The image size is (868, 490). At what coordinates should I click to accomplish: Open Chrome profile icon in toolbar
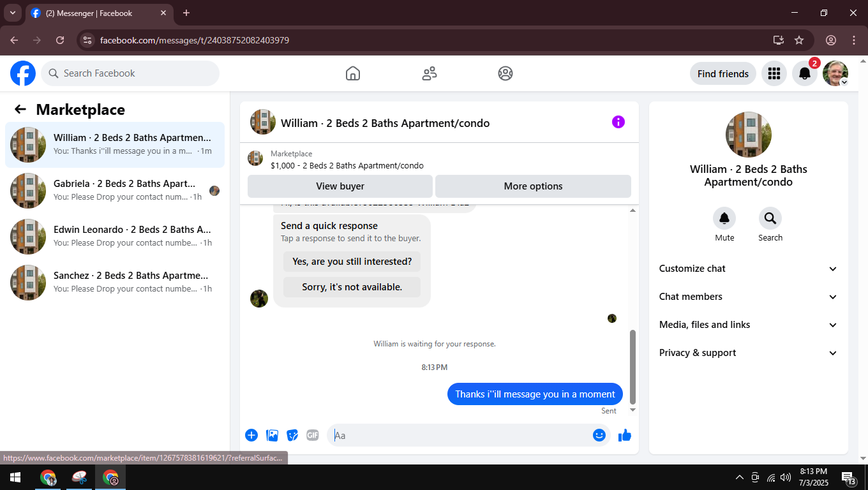(831, 40)
